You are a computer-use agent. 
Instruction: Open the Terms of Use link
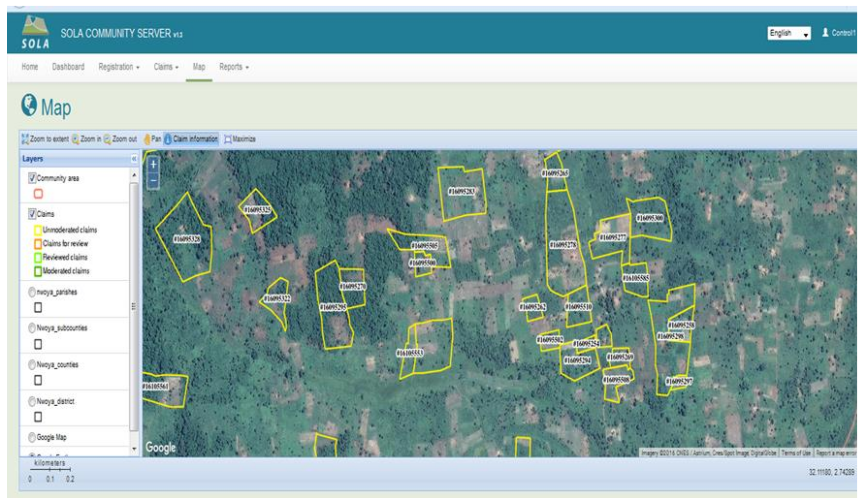pyautogui.click(x=796, y=453)
